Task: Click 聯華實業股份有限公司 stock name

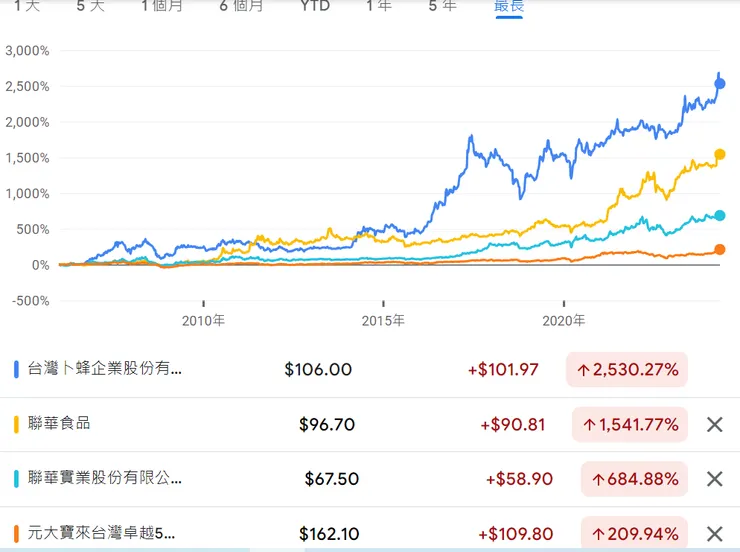Action: [x=105, y=479]
